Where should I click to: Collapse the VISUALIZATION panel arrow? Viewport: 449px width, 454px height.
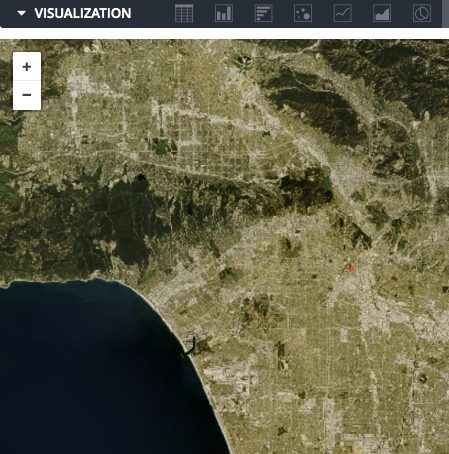point(22,13)
